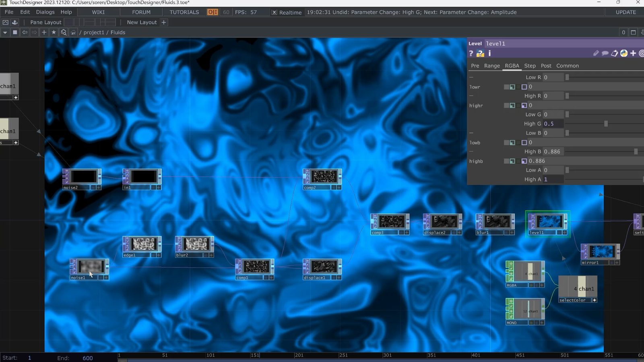Click the perform mode window icon
The image size is (644, 362).
click(x=6, y=22)
